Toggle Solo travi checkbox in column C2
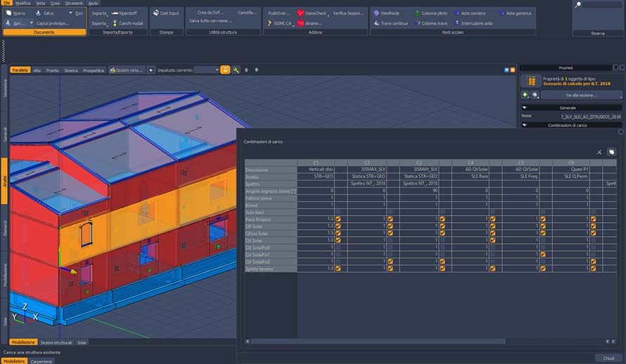Viewport: 626px width, 364px height. pyautogui.click(x=390, y=212)
